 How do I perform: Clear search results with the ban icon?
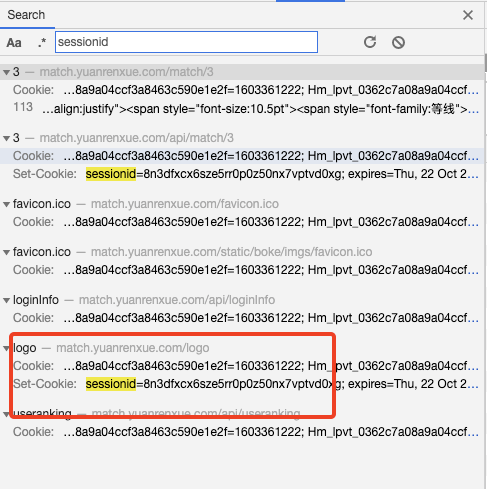point(398,42)
